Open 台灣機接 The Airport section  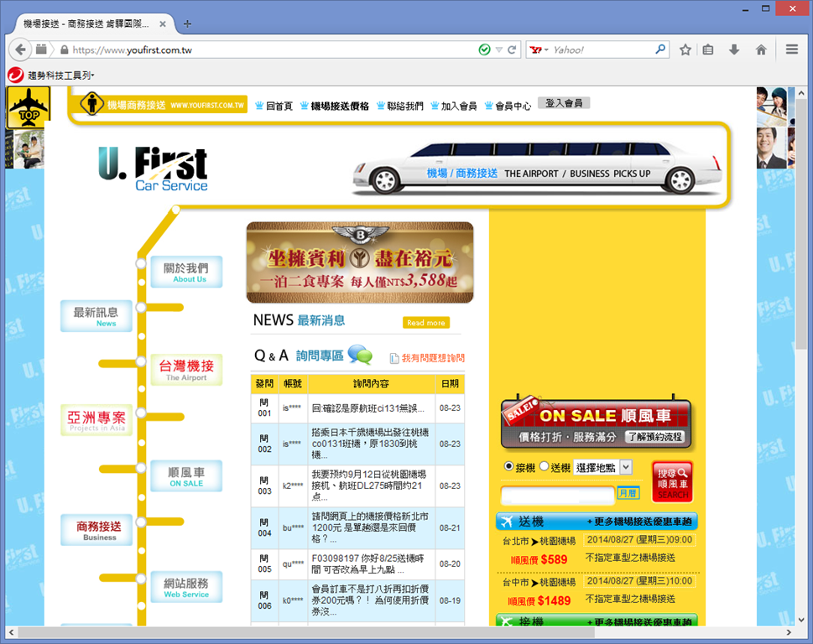pos(186,370)
